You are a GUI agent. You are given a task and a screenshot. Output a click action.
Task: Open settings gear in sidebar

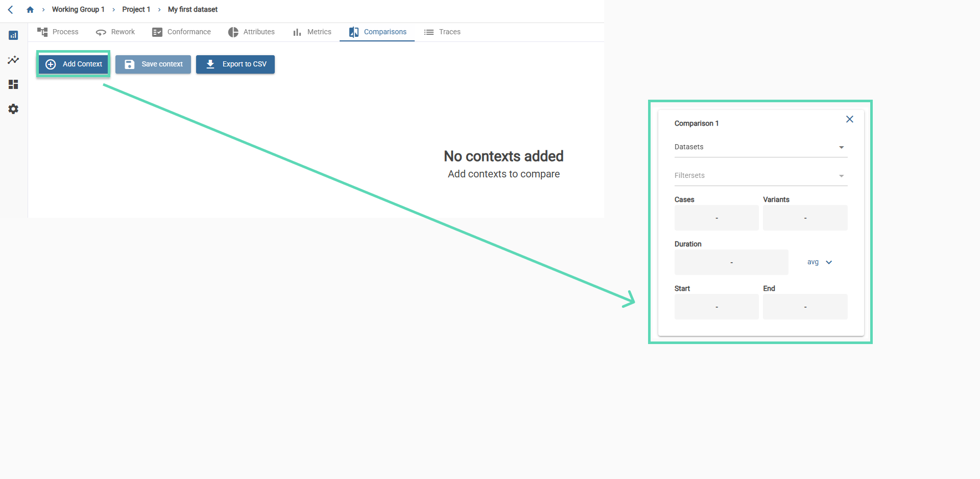(x=13, y=109)
